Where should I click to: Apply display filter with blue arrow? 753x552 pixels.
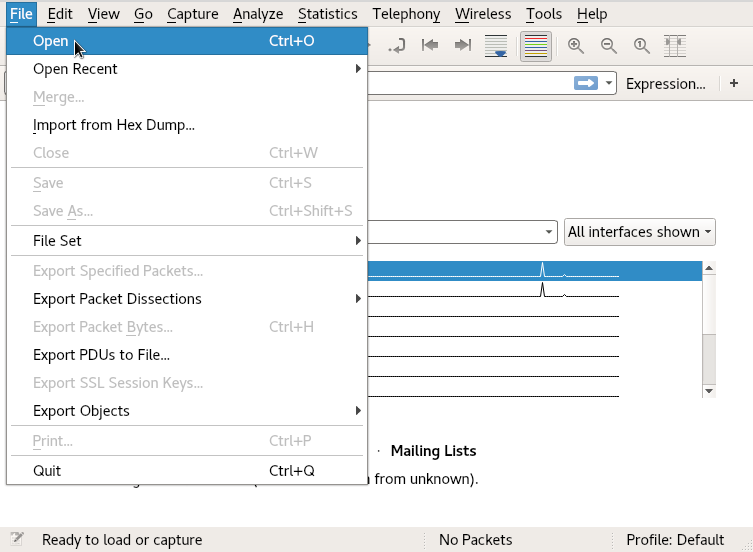(586, 84)
